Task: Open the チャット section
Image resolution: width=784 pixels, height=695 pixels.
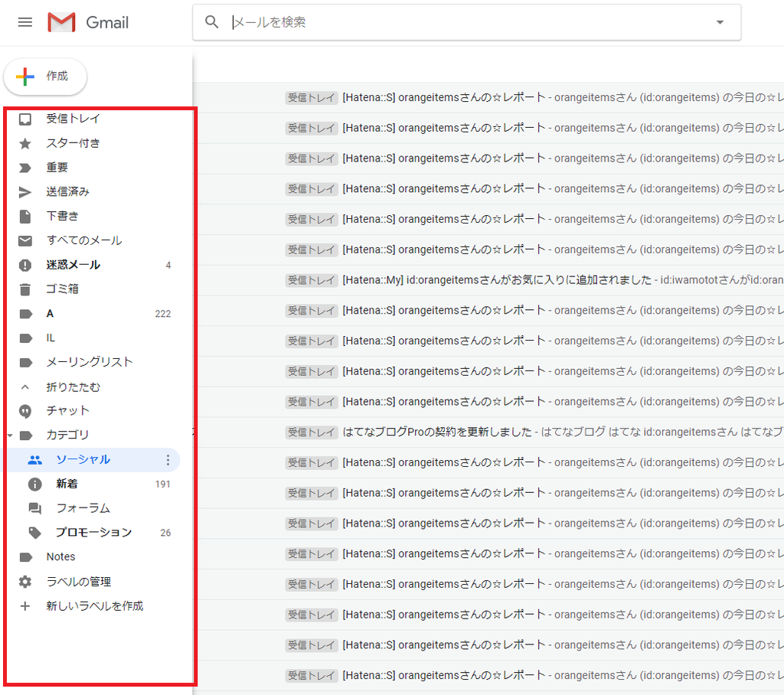Action: 67,411
